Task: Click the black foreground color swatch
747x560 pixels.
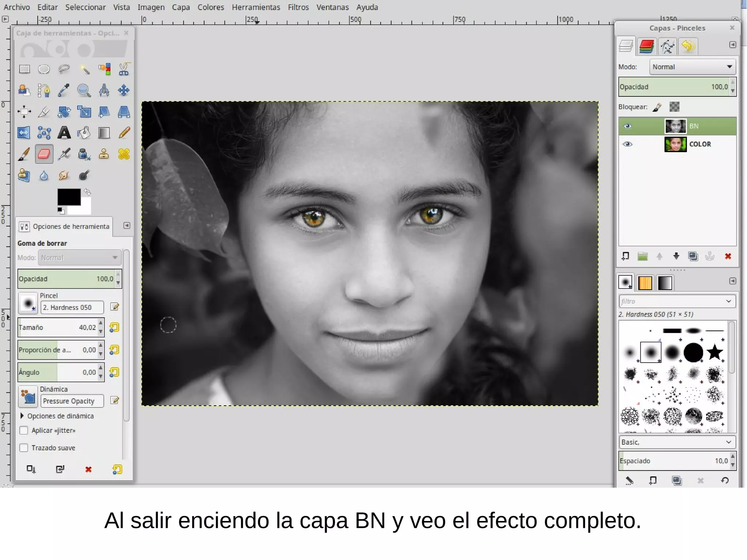Action: (69, 197)
